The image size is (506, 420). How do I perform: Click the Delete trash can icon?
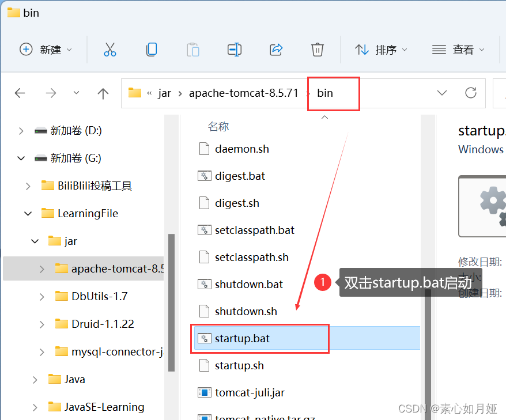(x=317, y=50)
